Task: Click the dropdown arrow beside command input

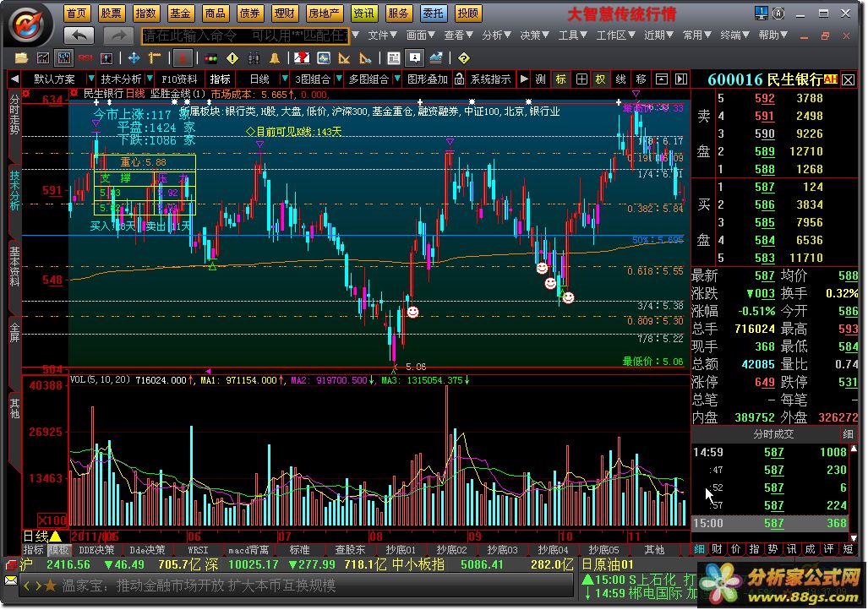Action: (355, 35)
